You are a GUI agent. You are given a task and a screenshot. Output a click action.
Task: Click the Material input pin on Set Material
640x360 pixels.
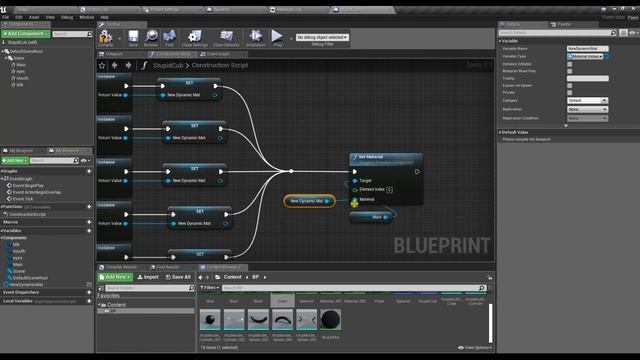pos(355,200)
